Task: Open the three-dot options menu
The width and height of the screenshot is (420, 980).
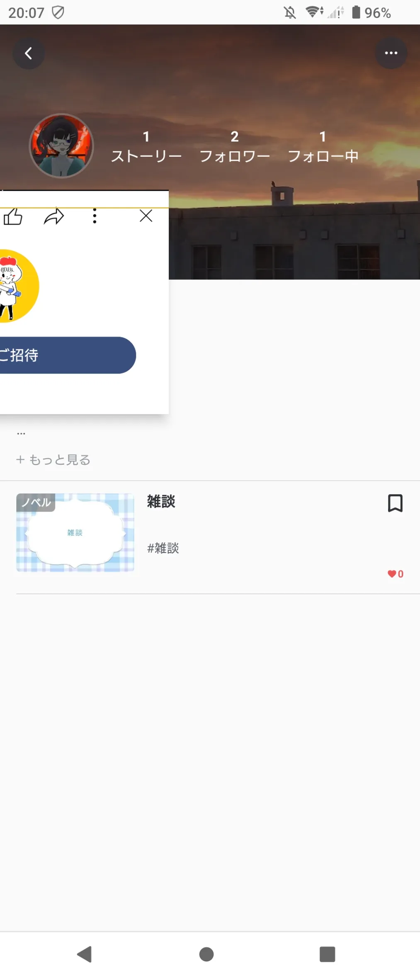Action: 391,53
